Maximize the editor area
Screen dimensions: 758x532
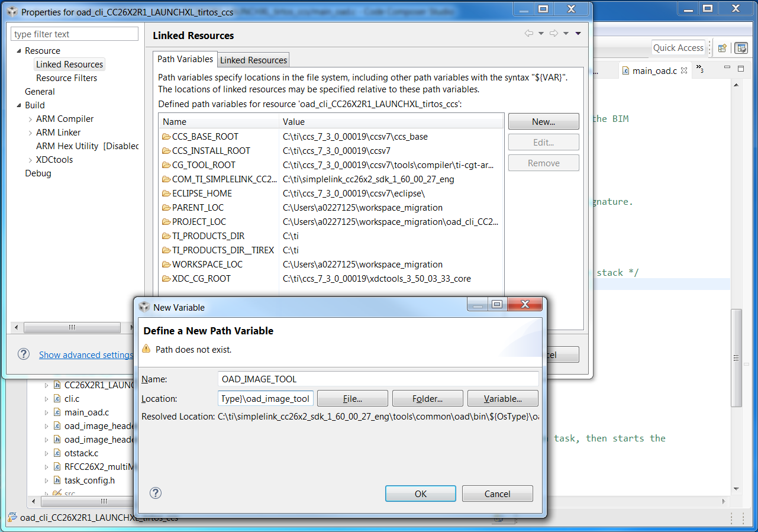tap(740, 69)
